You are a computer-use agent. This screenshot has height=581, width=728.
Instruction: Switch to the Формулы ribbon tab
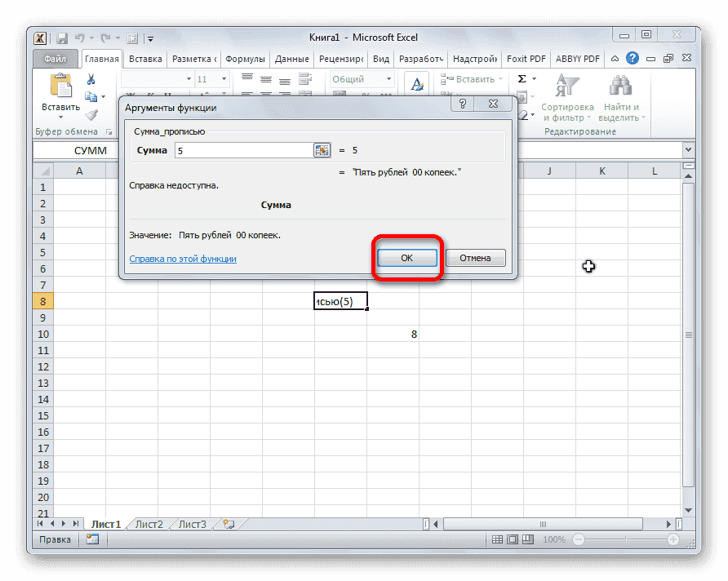tap(246, 58)
